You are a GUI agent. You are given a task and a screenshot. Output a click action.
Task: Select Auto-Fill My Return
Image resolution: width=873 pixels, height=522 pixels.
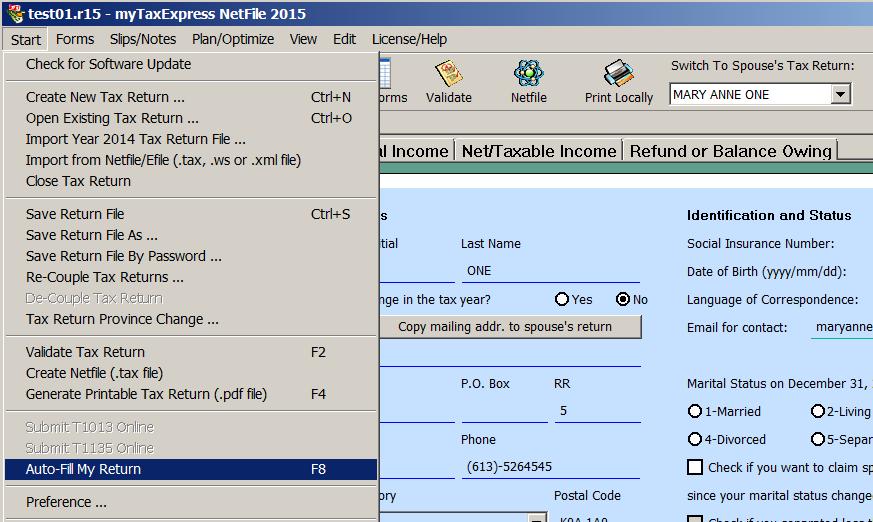click(x=191, y=469)
